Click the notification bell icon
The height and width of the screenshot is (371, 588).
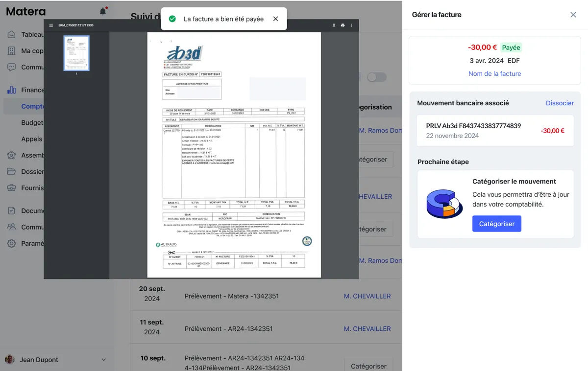coord(102,12)
